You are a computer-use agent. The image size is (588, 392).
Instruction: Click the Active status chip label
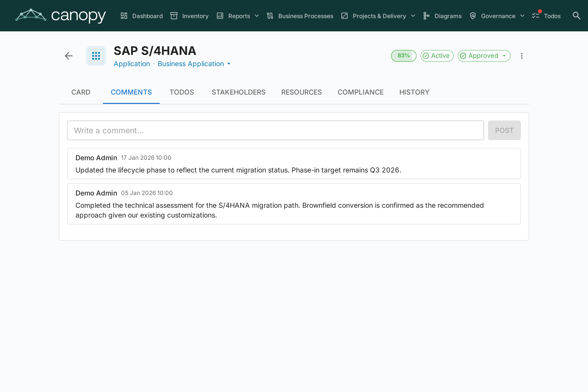[440, 56]
